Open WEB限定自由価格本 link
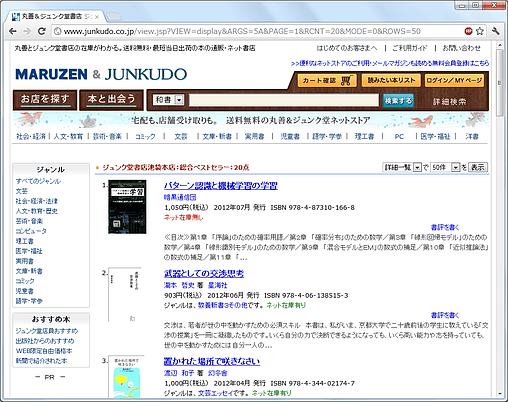508x402 pixels. point(44,351)
